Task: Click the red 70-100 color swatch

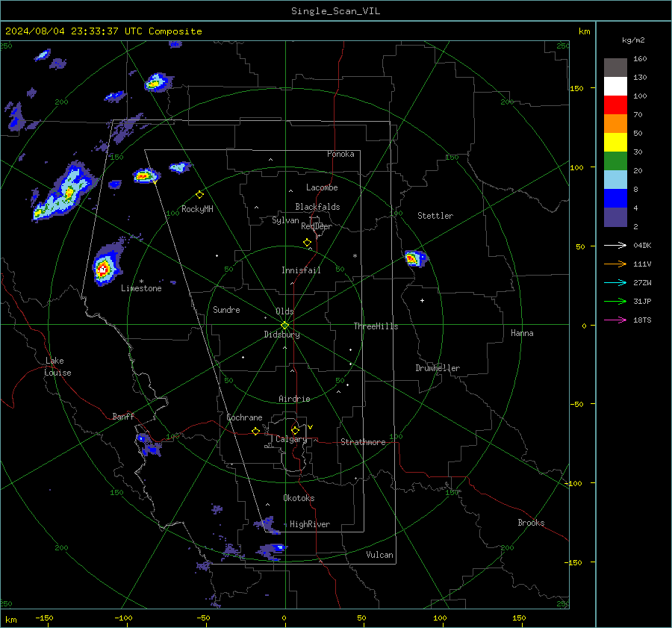Action: click(615, 105)
